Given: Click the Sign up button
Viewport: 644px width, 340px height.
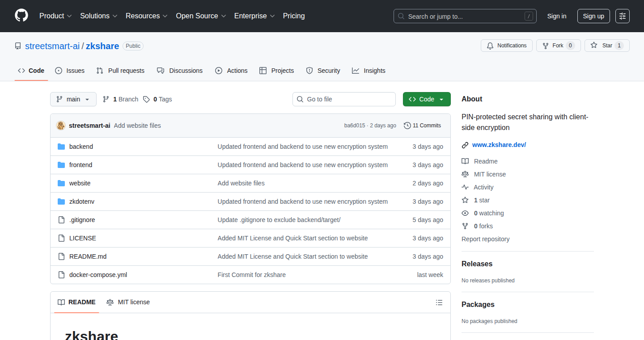Looking at the screenshot, I should (x=593, y=16).
